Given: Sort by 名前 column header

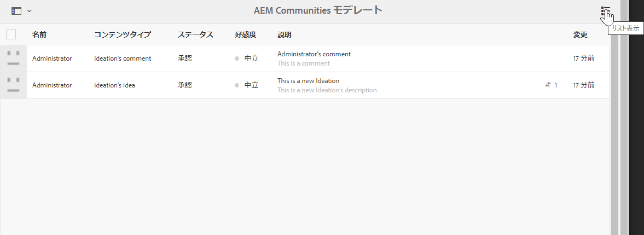Looking at the screenshot, I should point(39,34).
